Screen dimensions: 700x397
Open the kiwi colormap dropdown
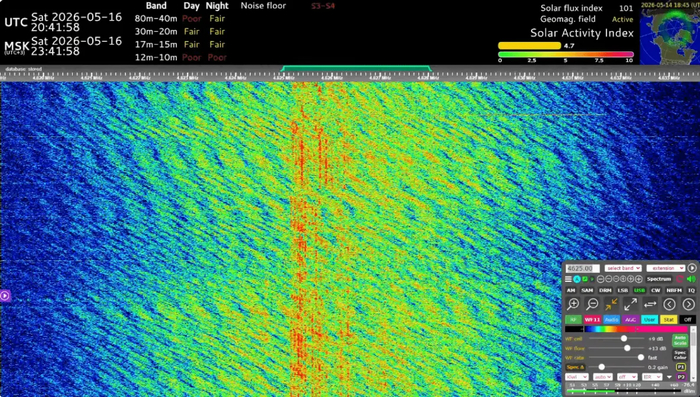click(577, 377)
